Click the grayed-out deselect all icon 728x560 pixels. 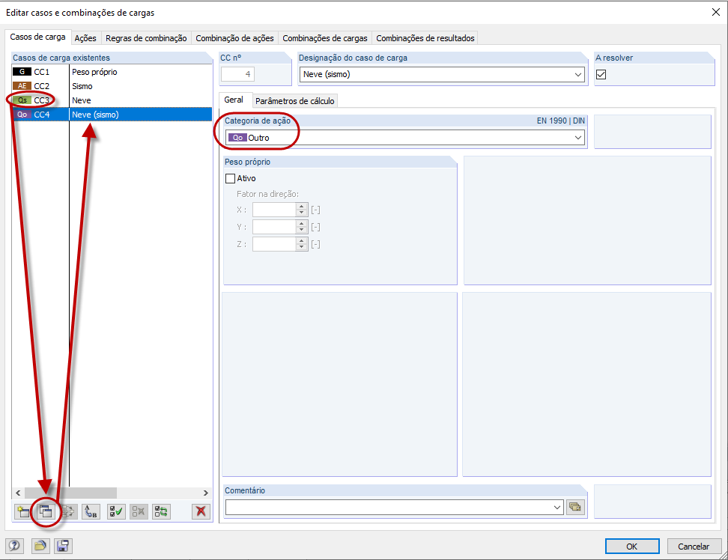[x=139, y=512]
